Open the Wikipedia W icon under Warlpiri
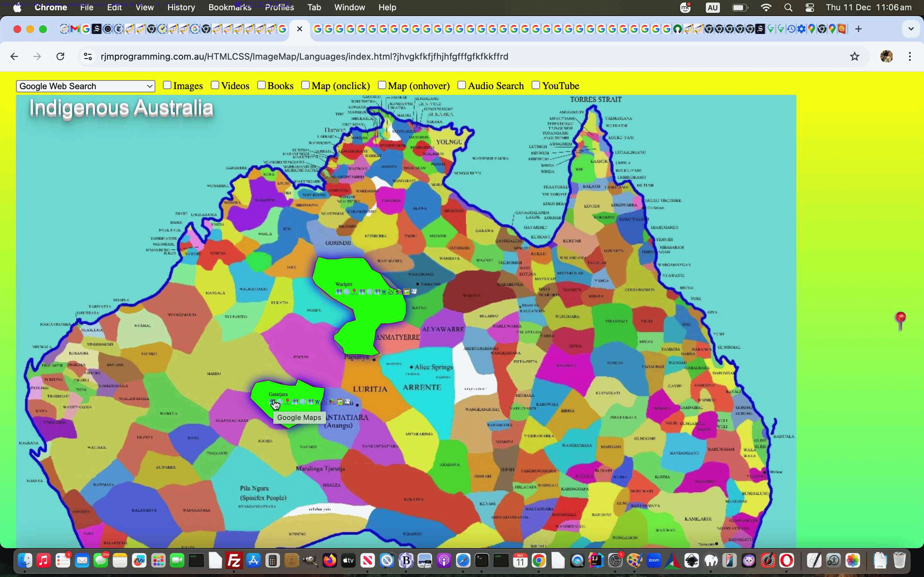 pos(384,292)
